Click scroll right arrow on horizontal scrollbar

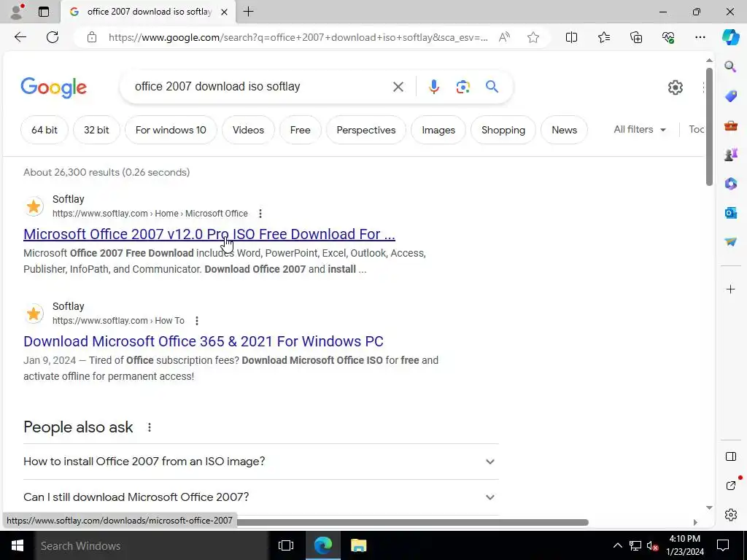click(695, 522)
